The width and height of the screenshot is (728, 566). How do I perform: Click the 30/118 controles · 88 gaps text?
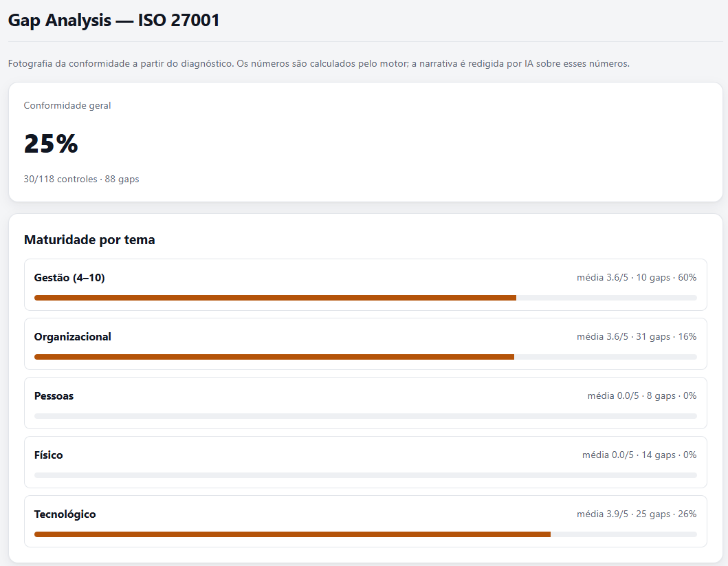(81, 179)
